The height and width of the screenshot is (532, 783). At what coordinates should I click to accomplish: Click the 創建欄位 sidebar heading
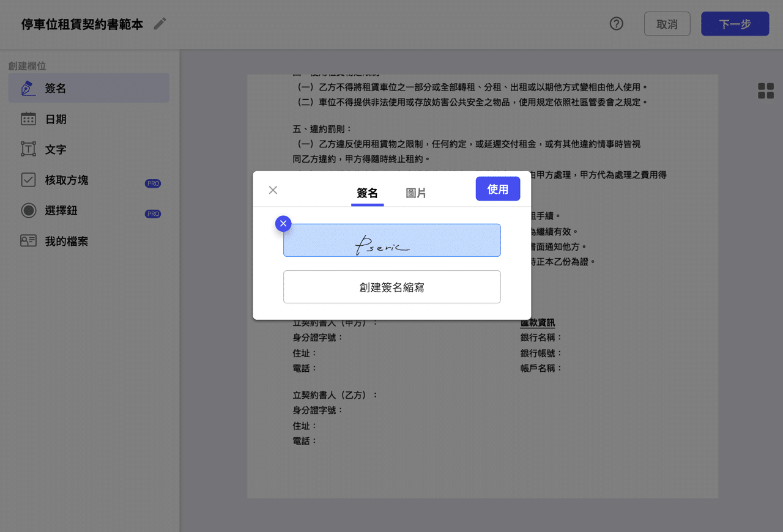click(x=28, y=65)
